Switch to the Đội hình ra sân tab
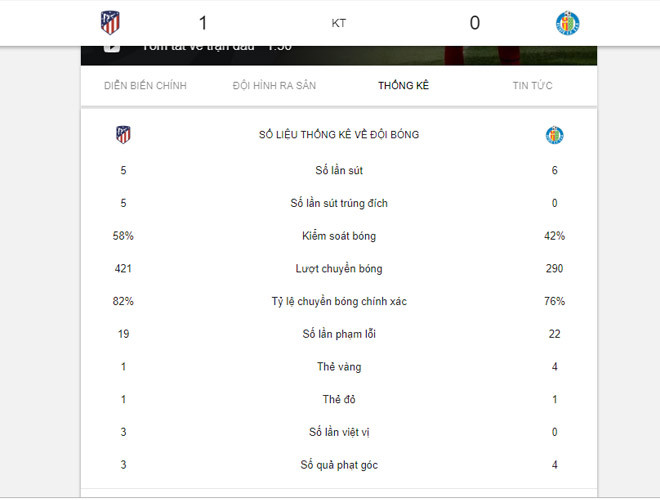This screenshot has width=660, height=500. 274,86
